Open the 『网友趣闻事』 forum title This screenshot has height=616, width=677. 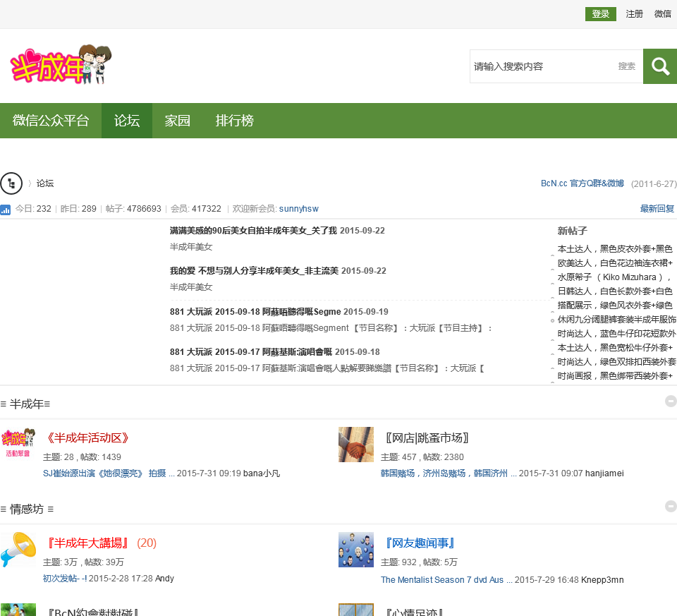click(420, 543)
